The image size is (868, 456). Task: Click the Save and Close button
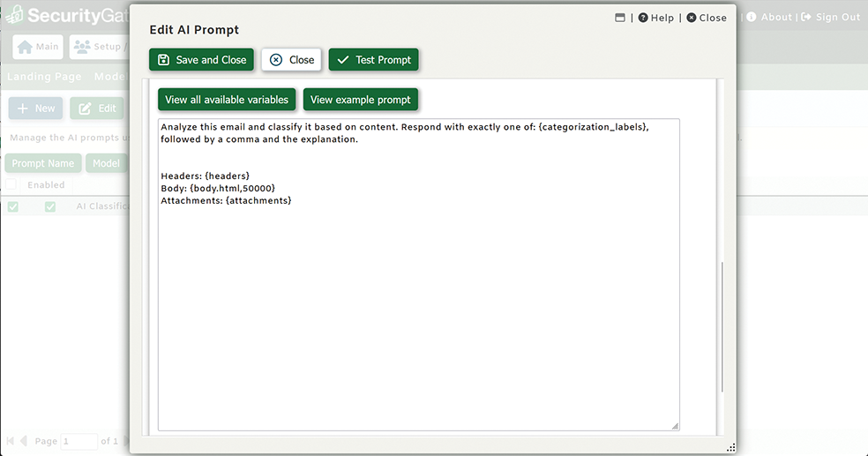click(202, 60)
